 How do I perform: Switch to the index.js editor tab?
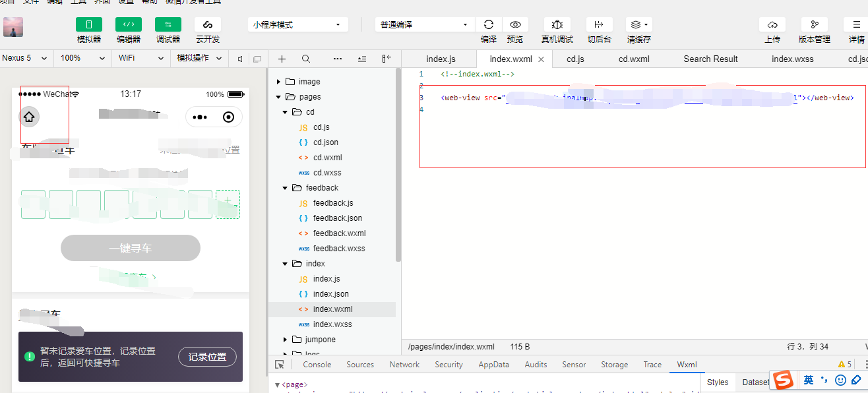tap(441, 59)
